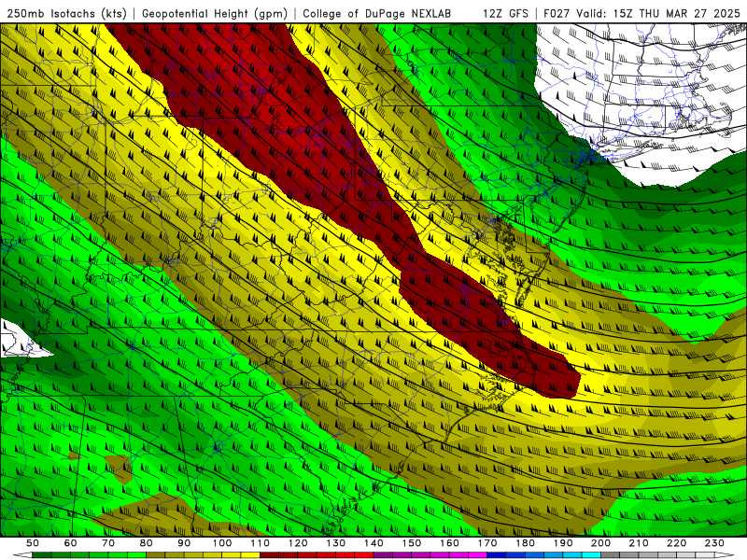The width and height of the screenshot is (747, 560).
Task: Click the "Geopotential Height (gpm)" header label
Action: pos(215,13)
